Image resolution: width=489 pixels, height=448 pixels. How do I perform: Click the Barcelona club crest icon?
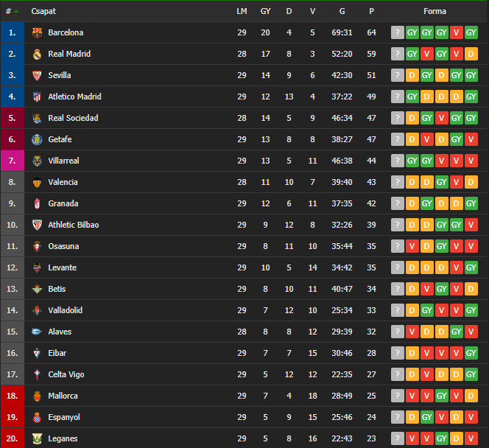(x=37, y=32)
